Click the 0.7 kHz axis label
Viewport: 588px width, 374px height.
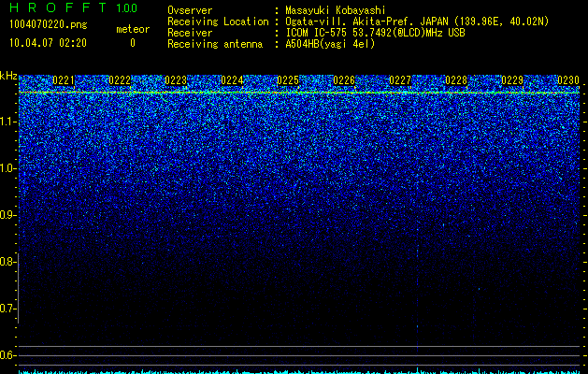[7, 309]
